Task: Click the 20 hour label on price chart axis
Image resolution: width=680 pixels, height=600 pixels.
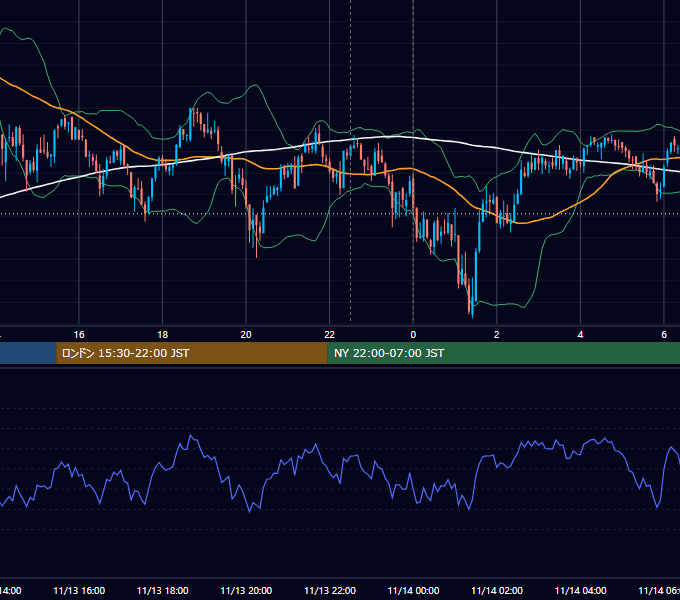Action: click(246, 335)
